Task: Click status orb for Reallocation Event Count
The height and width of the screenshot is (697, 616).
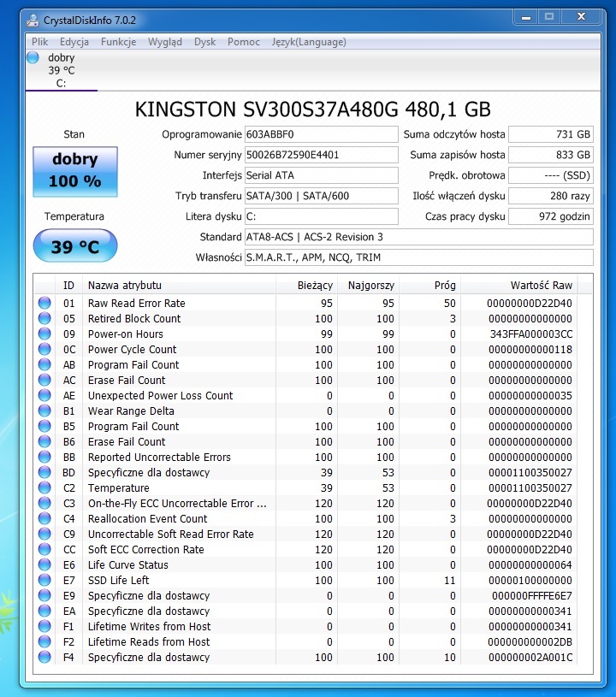Action: [44, 518]
